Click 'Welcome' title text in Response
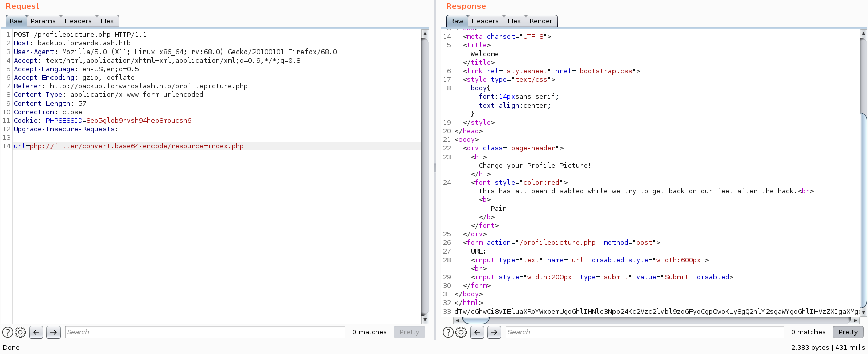The width and height of the screenshot is (868, 354). [485, 54]
